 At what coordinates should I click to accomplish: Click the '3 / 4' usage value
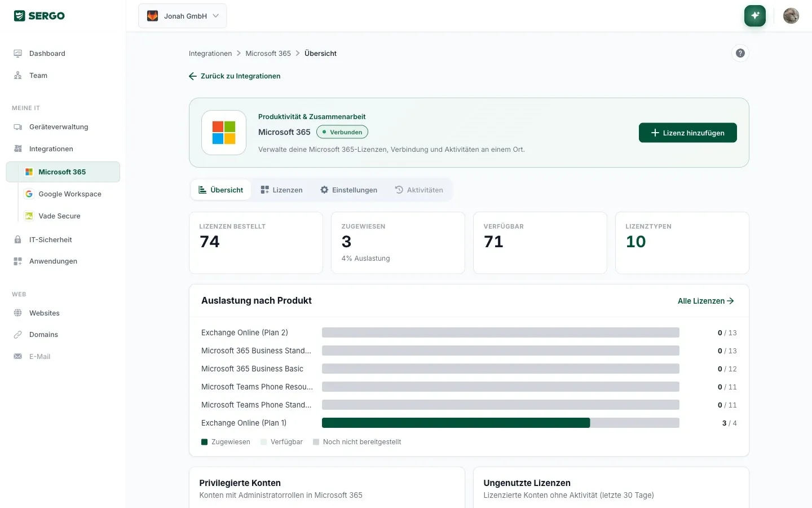click(730, 423)
